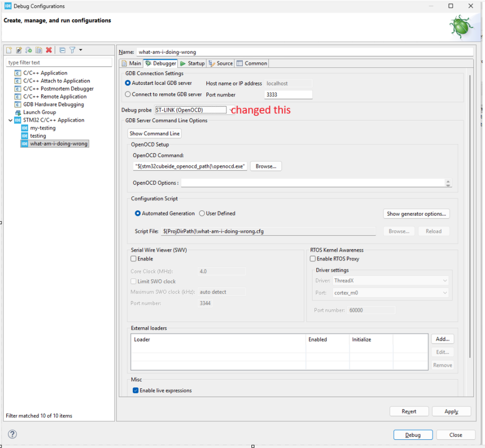The width and height of the screenshot is (485, 448).
Task: Open the filter dropdown arrow beside the funnel
Action: point(81,50)
